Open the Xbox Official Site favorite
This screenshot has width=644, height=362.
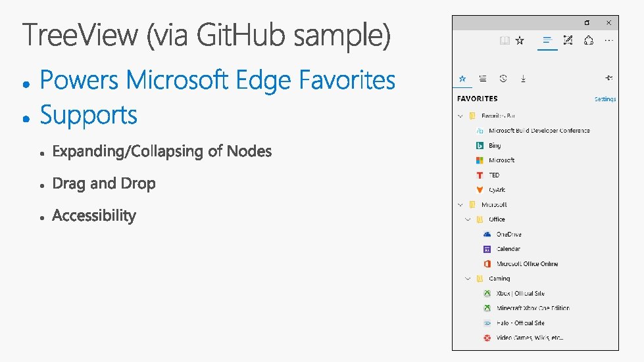tap(520, 294)
